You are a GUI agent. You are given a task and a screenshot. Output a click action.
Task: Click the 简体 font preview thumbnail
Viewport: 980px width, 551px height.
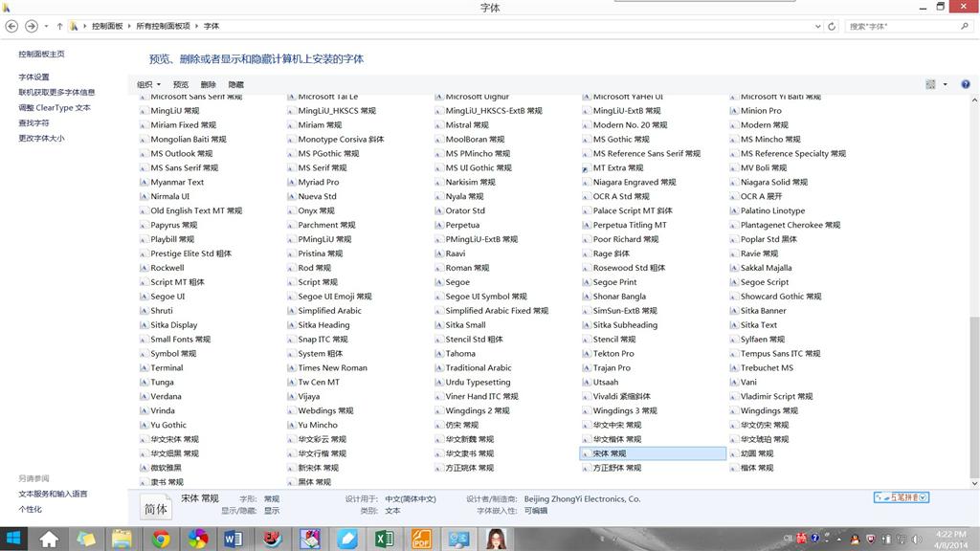pyautogui.click(x=156, y=509)
